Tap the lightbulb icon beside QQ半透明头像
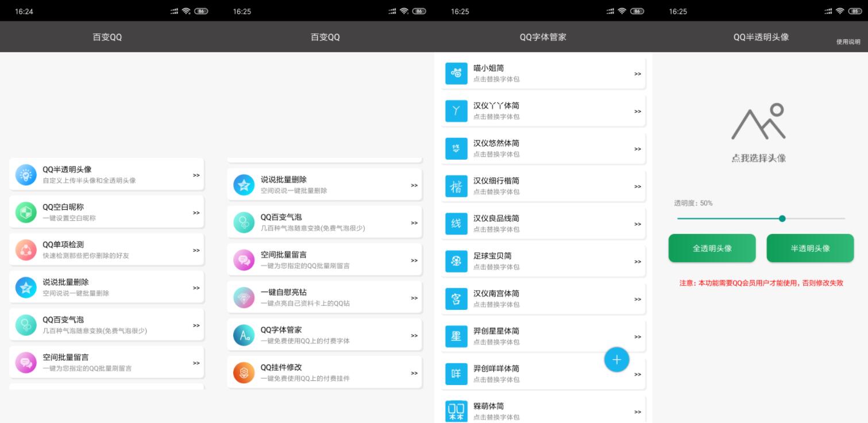Screen dimensions: 868x423 [x=26, y=175]
